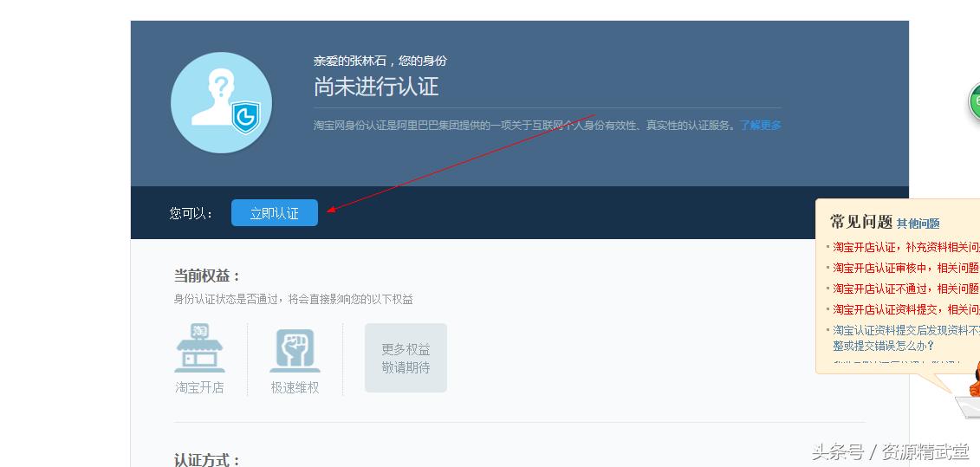Open 淘宝开店认证不通过 question link
Image resolution: width=980 pixels, height=467 pixels.
pyautogui.click(x=905, y=289)
